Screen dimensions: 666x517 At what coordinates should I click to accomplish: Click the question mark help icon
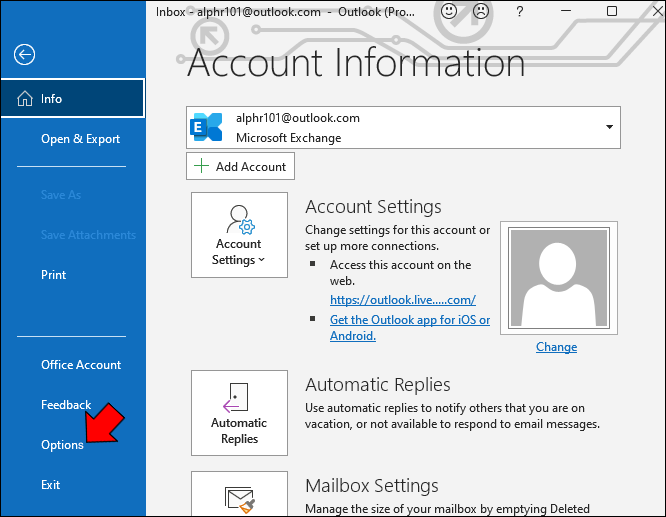pyautogui.click(x=519, y=12)
